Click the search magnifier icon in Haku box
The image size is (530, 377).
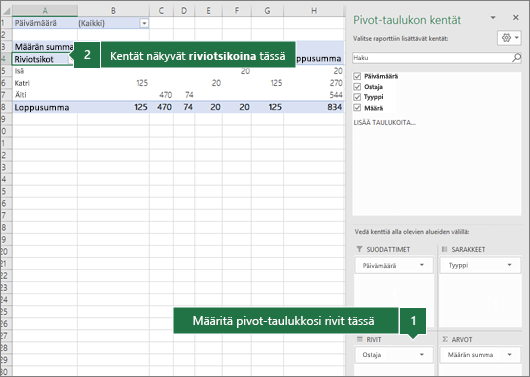(x=516, y=58)
